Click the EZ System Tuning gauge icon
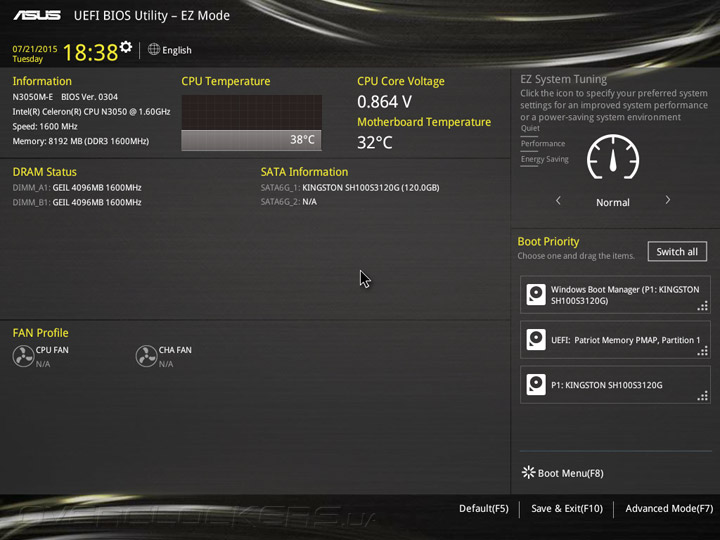 click(613, 157)
